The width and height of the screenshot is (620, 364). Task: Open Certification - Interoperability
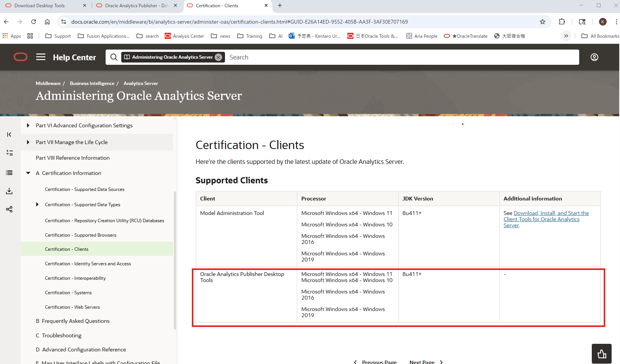tap(75, 278)
